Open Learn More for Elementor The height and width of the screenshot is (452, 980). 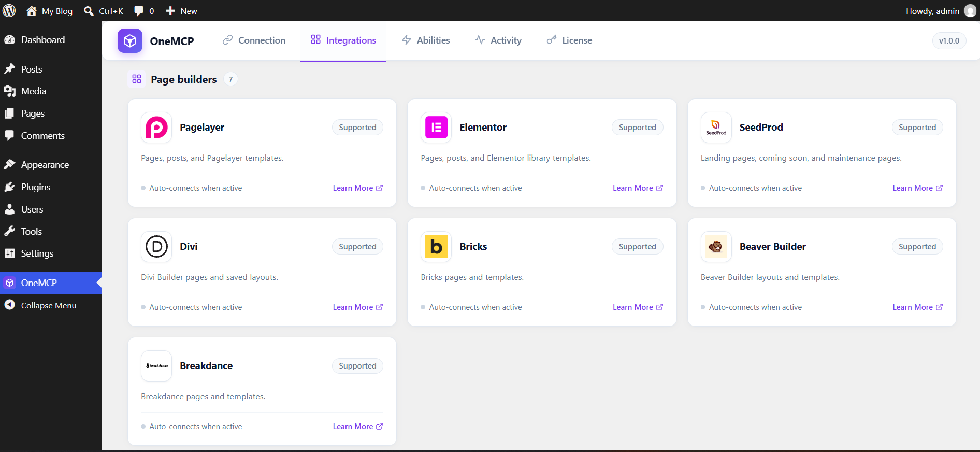(x=638, y=188)
